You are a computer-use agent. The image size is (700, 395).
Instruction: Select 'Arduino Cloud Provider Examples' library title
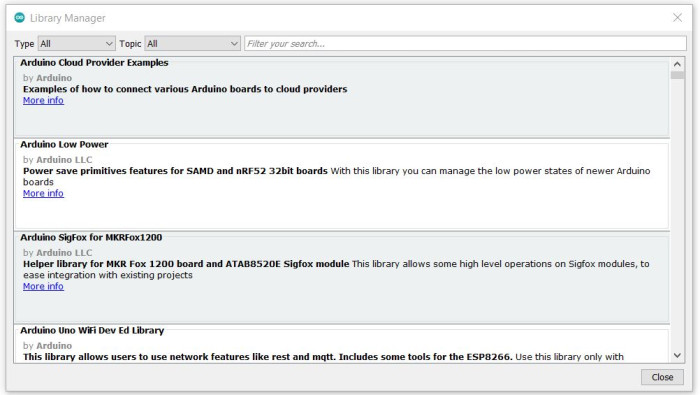pyautogui.click(x=94, y=63)
